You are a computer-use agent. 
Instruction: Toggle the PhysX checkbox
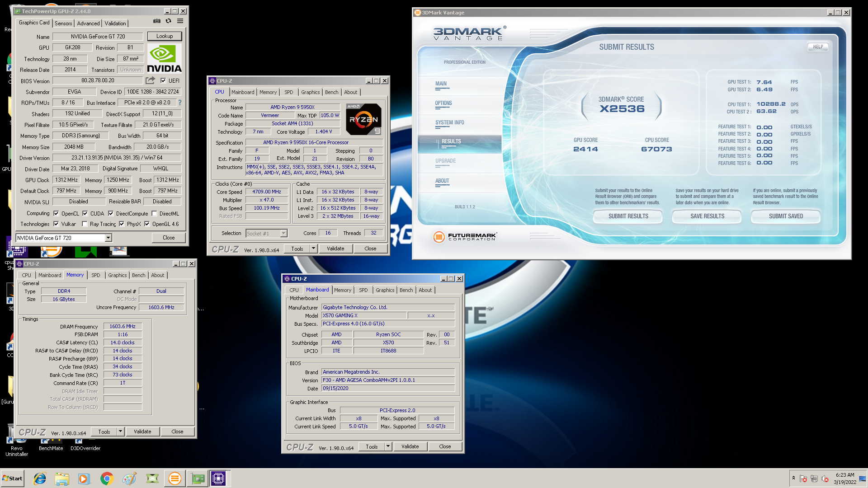tap(122, 224)
